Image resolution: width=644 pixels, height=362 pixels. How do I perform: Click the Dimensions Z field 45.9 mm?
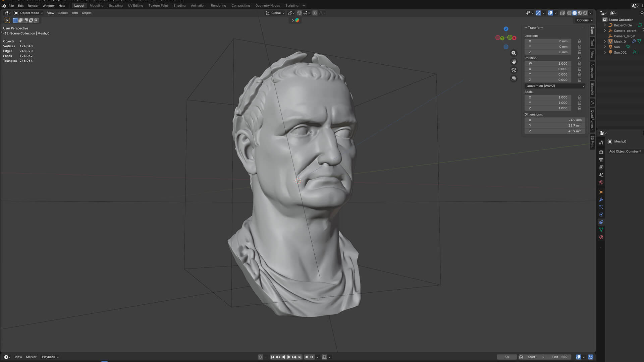coord(555,131)
